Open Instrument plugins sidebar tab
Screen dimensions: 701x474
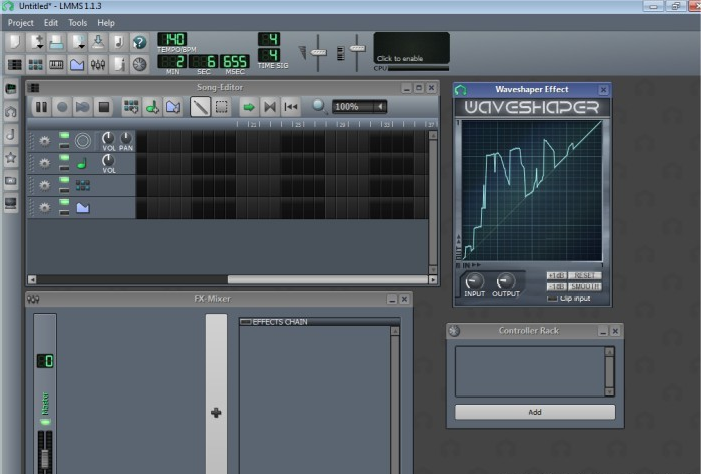click(x=11, y=89)
